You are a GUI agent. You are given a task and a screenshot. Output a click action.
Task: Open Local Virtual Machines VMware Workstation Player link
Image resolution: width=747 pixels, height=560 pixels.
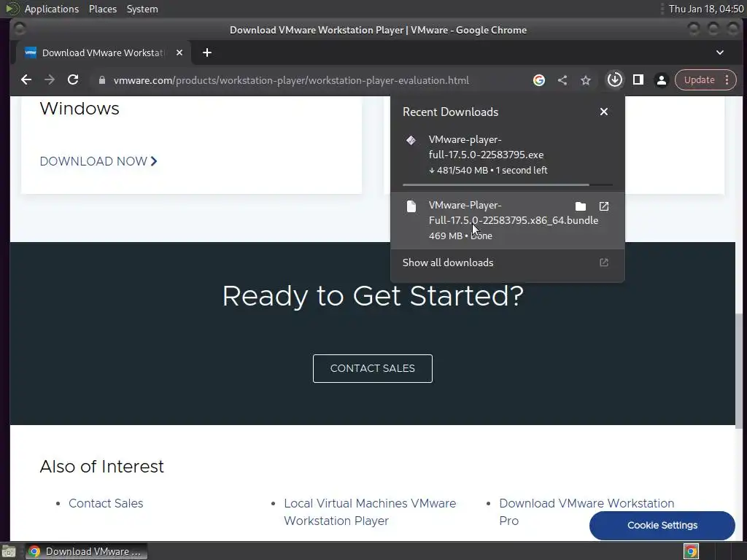(370, 512)
